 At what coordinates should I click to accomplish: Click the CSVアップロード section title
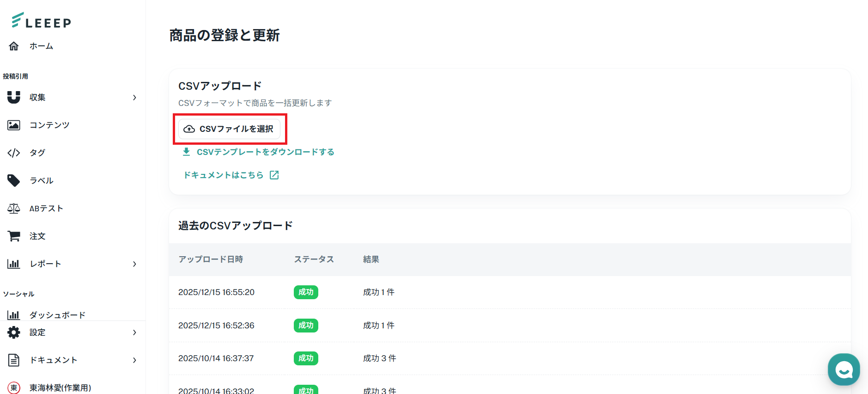[x=220, y=86]
